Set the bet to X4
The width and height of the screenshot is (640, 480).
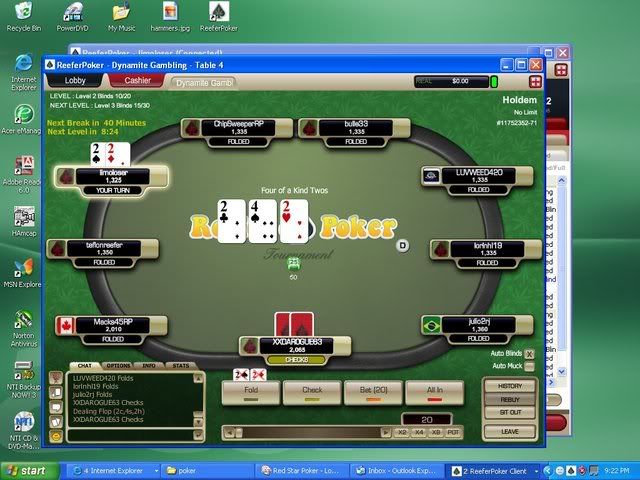click(419, 433)
